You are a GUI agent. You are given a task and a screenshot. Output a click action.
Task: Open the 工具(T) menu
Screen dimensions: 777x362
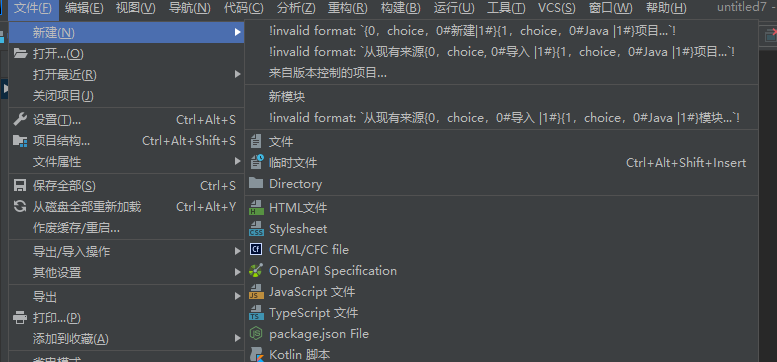[x=506, y=8]
